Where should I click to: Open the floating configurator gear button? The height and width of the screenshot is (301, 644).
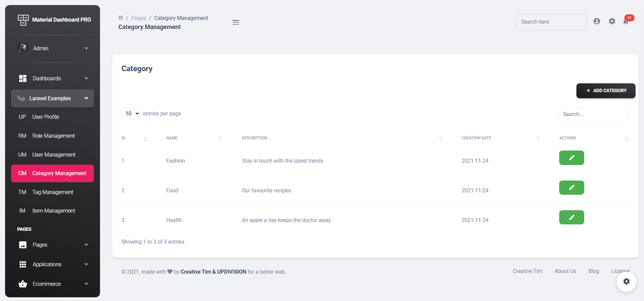pos(626,281)
